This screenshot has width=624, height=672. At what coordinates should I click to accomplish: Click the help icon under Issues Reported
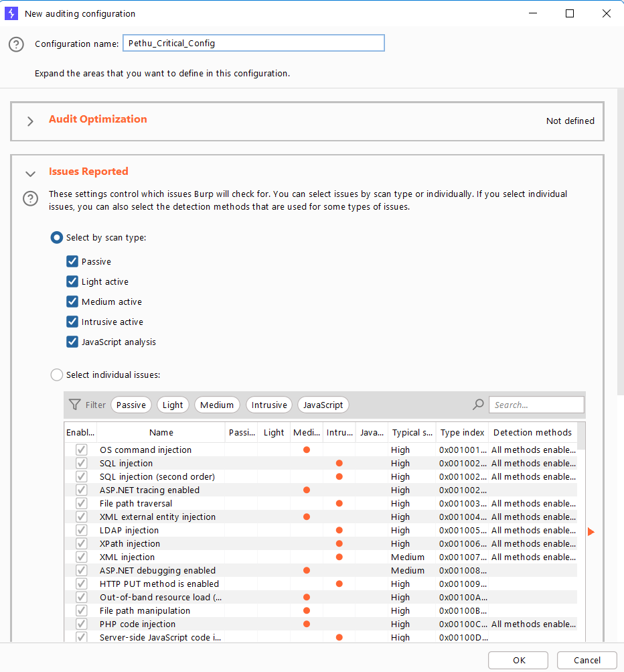(30, 198)
